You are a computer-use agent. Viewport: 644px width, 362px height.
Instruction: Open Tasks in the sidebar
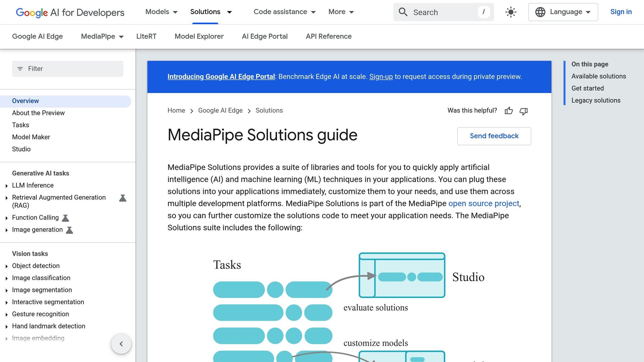pyautogui.click(x=20, y=125)
